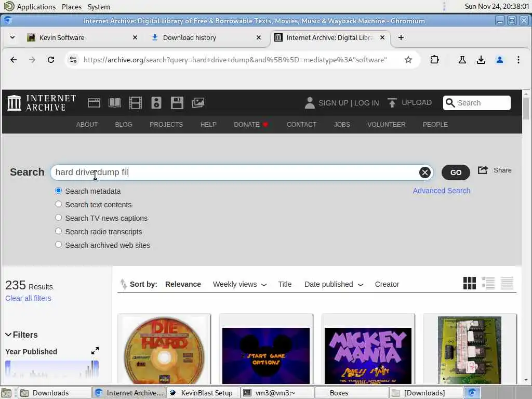
Task: Open the browser Downloads icon
Action: pos(481,60)
